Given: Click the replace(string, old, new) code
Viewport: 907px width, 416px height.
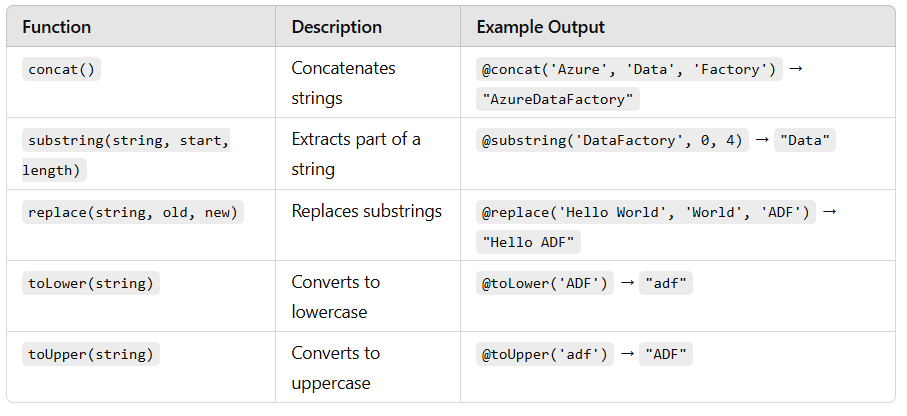Looking at the screenshot, I should click(x=133, y=212).
